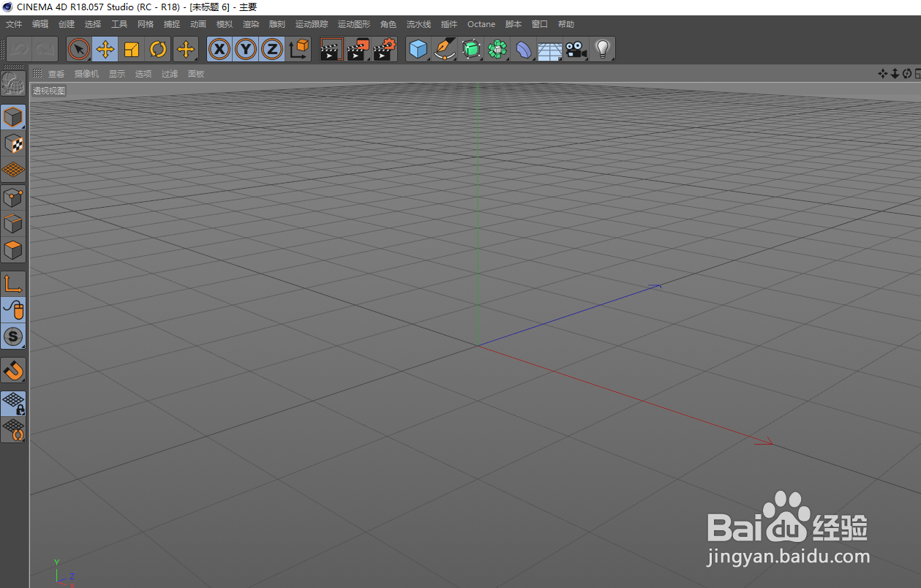The width and height of the screenshot is (921, 588).
Task: Toggle the Locked Workplane grid icon
Action: click(13, 404)
